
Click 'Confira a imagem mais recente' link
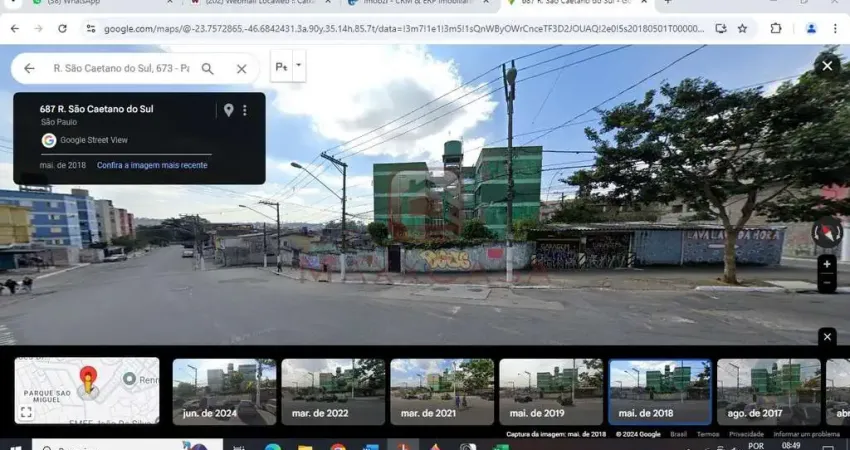pos(152,165)
